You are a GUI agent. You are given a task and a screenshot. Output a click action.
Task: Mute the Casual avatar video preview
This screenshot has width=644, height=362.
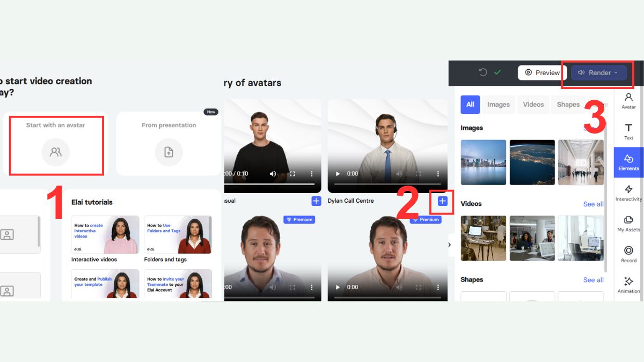tap(273, 174)
